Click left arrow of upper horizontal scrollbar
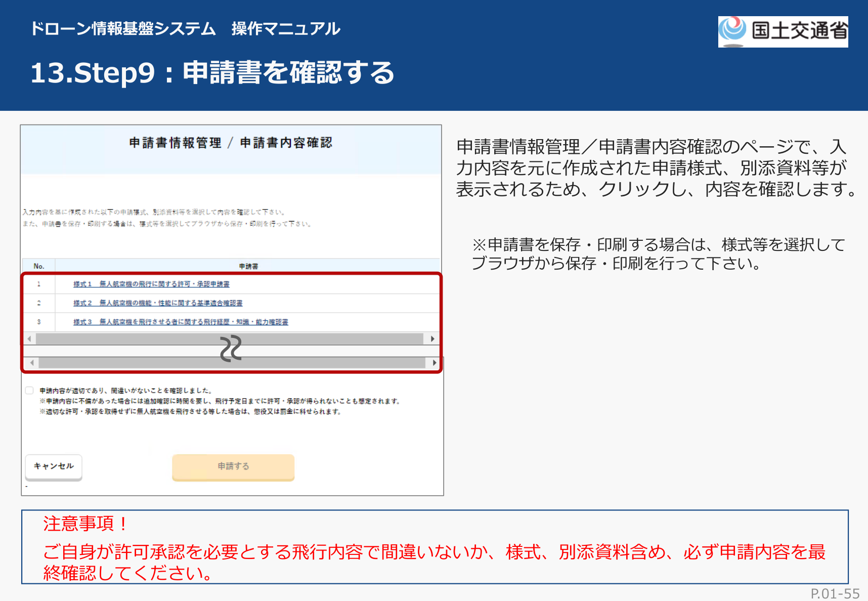Viewport: 868px width, 601px height. pyautogui.click(x=29, y=338)
